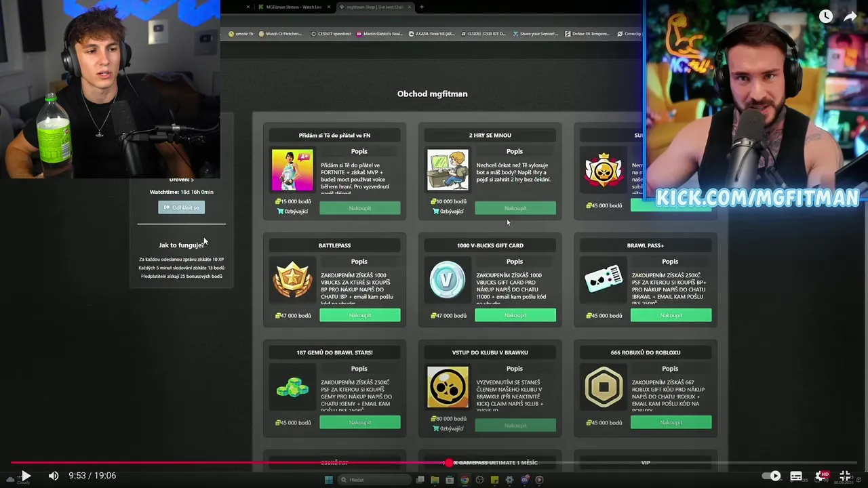868x488 pixels.
Task: Click the '80 000 bodů' price label
Action: pyautogui.click(x=448, y=419)
